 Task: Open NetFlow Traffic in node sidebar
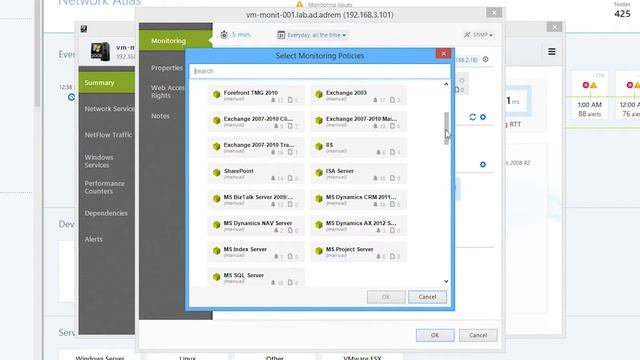pyautogui.click(x=107, y=135)
